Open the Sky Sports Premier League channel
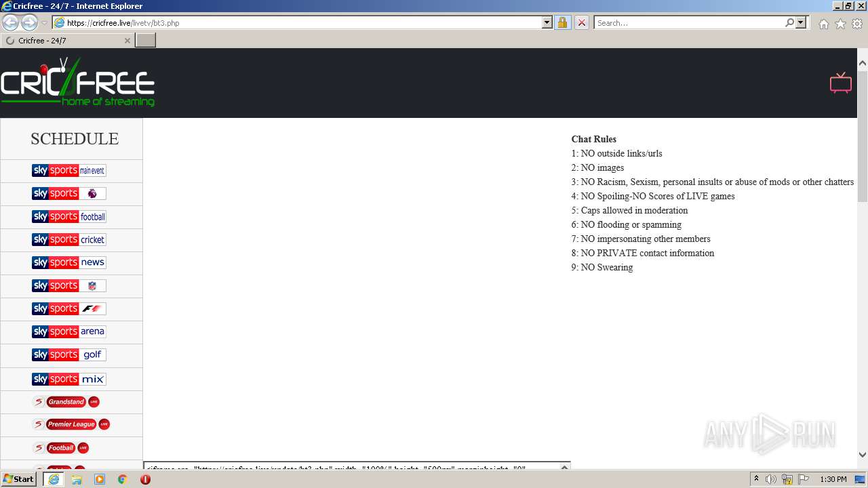The height and width of the screenshot is (488, 868). [68, 194]
